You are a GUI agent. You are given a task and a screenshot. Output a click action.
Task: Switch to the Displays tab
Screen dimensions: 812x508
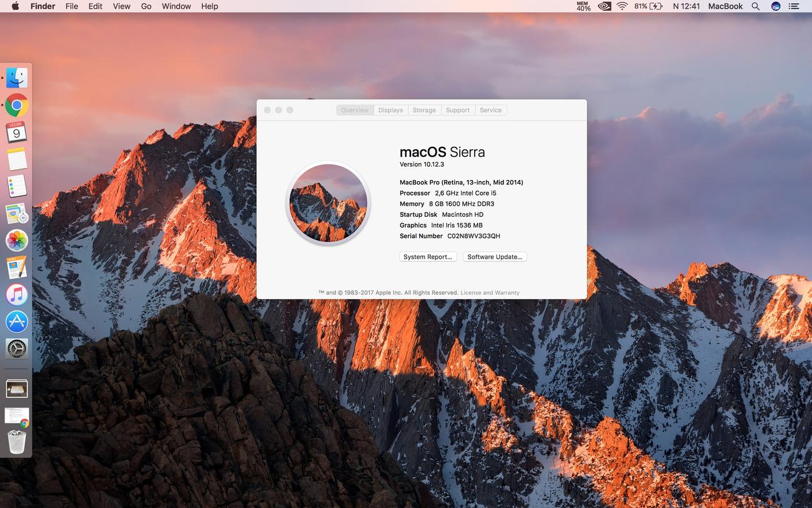pyautogui.click(x=390, y=110)
